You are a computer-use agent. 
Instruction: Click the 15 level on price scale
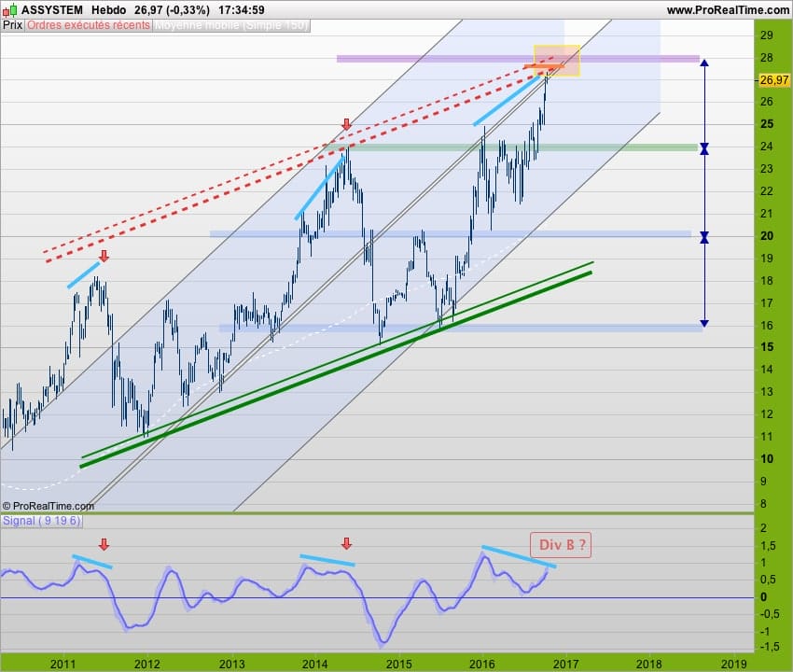(767, 347)
